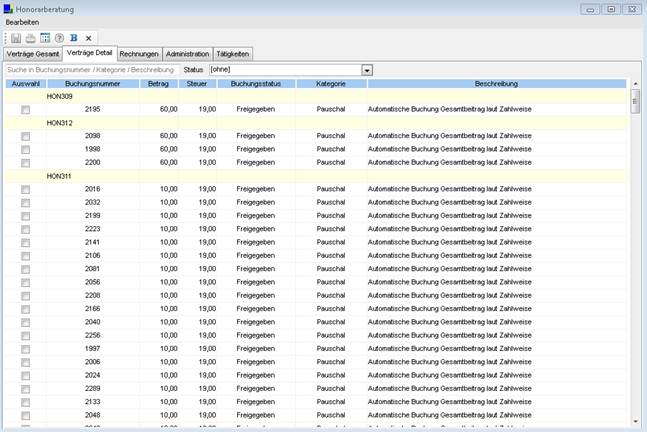Select the checkbox for booking 2098

pyautogui.click(x=26, y=135)
